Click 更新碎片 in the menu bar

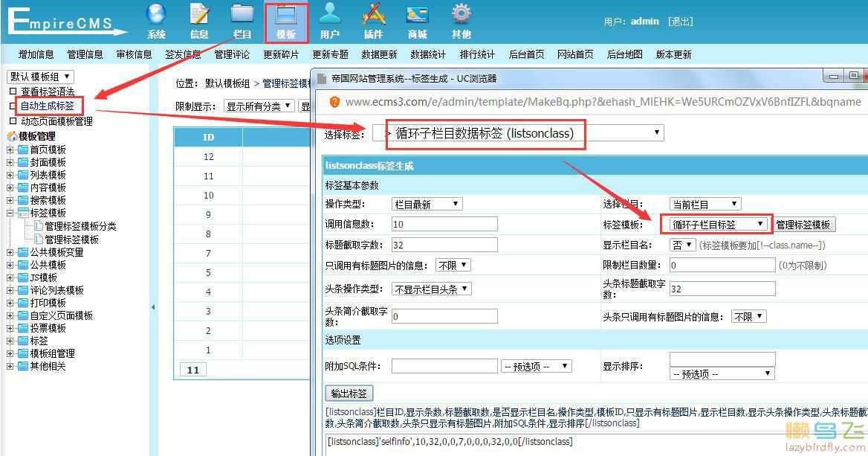281,54
